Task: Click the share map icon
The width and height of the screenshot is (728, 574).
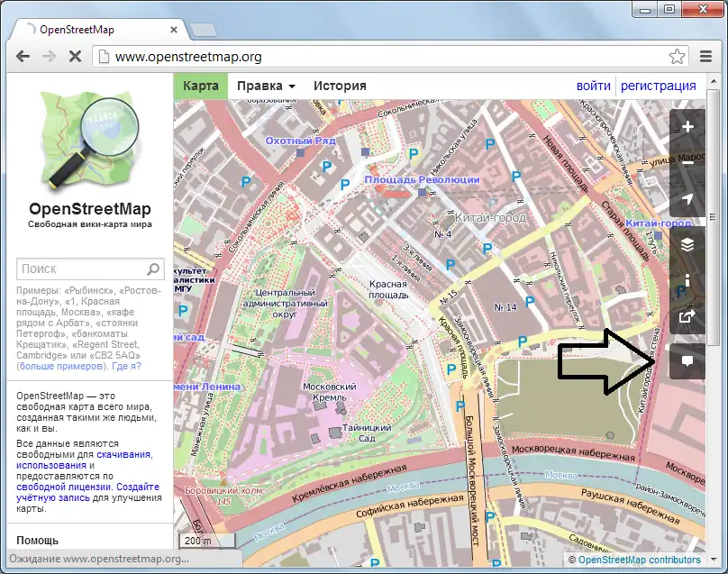Action: (x=687, y=316)
